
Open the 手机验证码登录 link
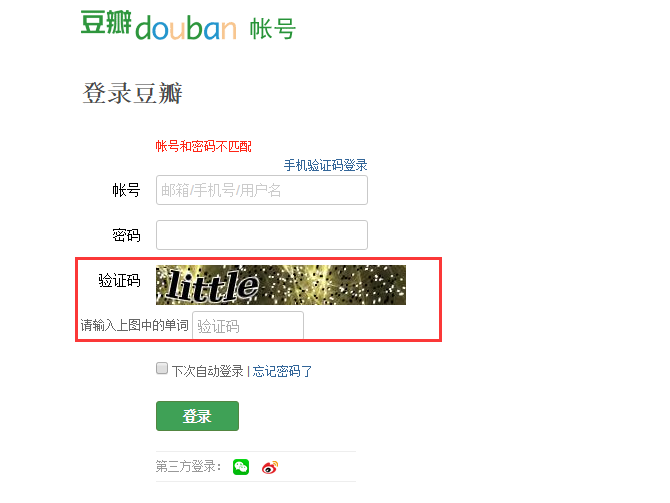click(326, 165)
